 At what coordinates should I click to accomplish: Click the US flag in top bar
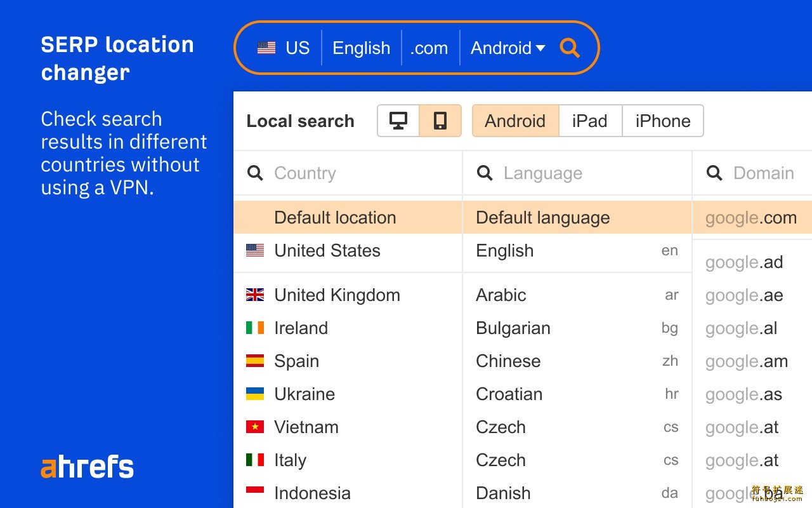[266, 48]
